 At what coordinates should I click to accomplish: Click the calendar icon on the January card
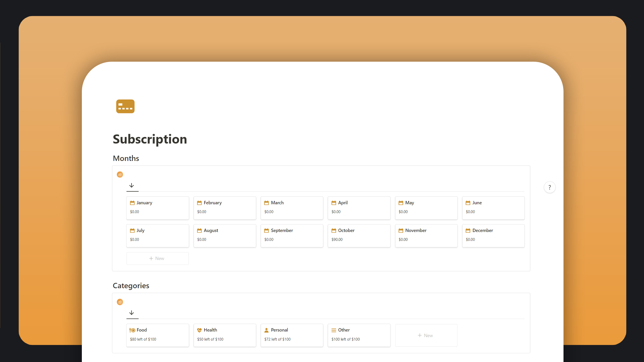coord(132,203)
